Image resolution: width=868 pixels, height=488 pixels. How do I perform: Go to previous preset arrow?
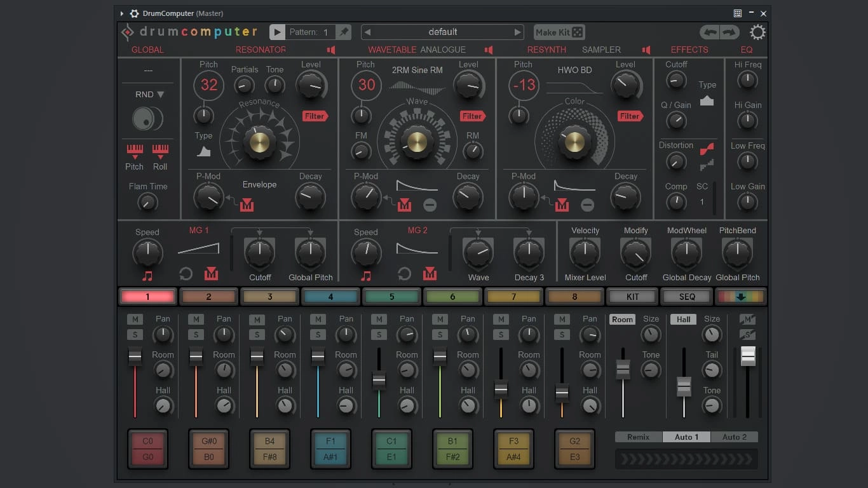click(367, 32)
